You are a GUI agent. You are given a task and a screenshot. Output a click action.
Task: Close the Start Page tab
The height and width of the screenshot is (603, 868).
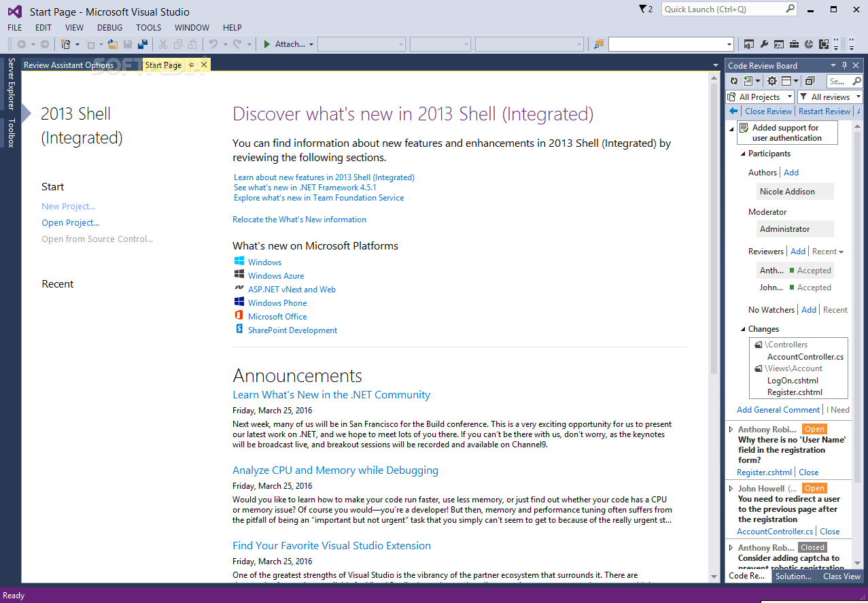(203, 65)
